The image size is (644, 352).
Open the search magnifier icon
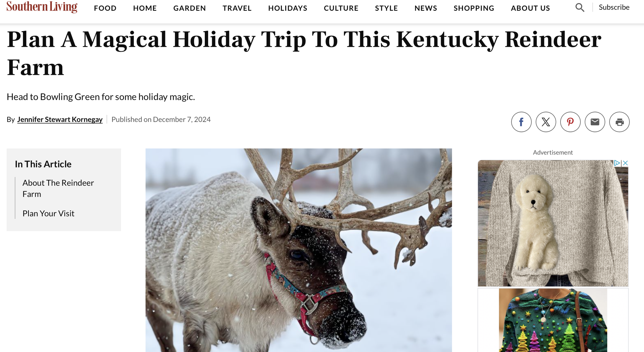click(x=580, y=7)
